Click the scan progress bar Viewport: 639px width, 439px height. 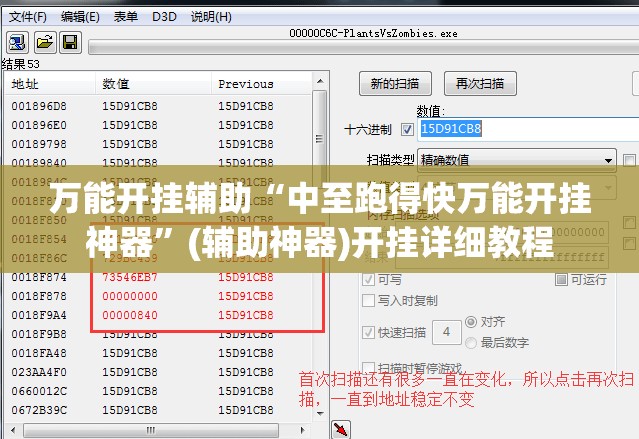(x=364, y=47)
